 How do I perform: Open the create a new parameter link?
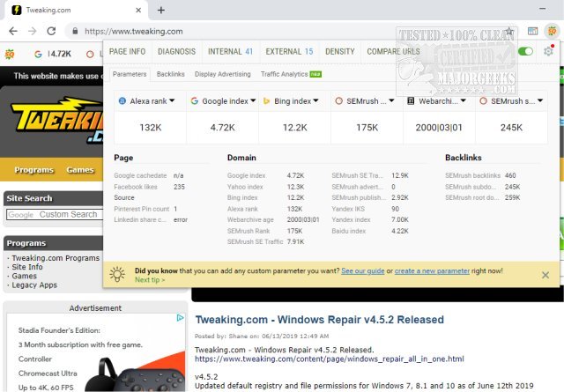coord(432,270)
